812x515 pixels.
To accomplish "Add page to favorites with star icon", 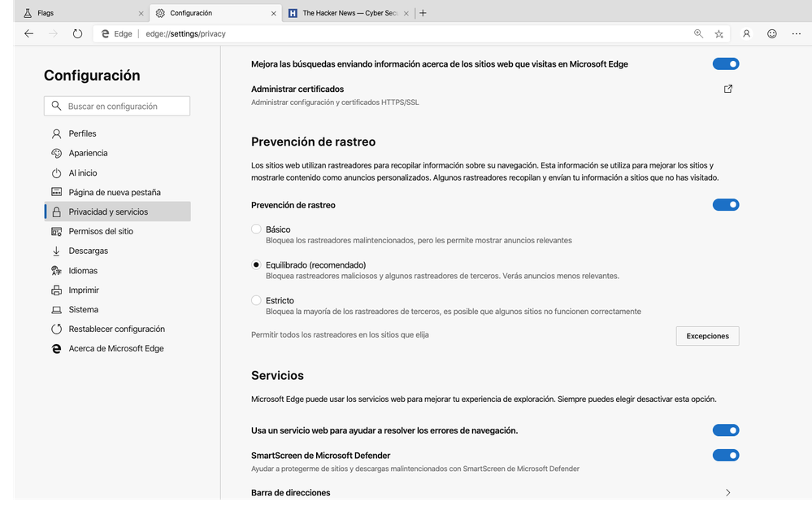I will [x=719, y=33].
